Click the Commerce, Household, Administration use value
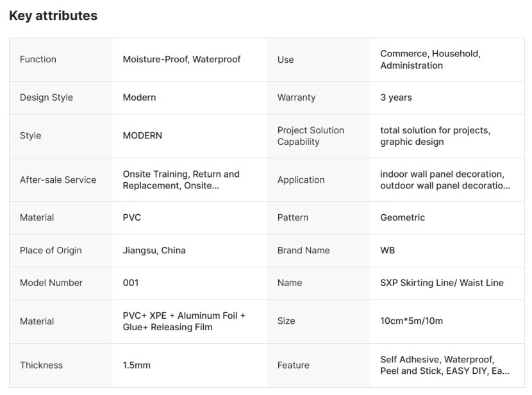 coord(430,60)
